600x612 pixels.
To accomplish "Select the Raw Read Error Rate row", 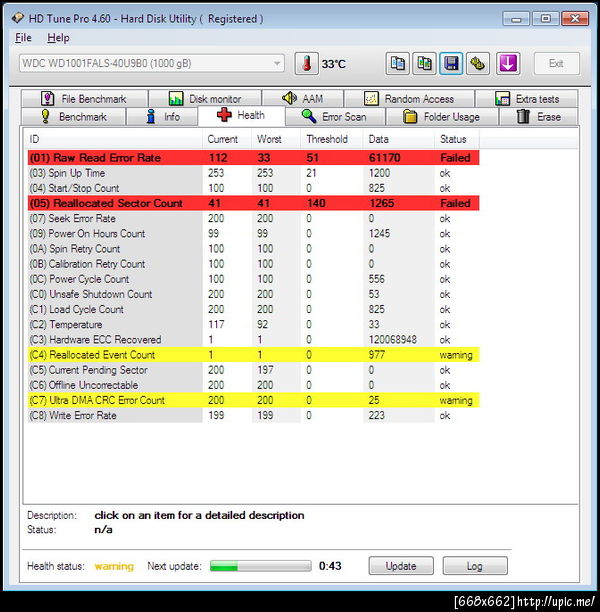I will click(253, 158).
